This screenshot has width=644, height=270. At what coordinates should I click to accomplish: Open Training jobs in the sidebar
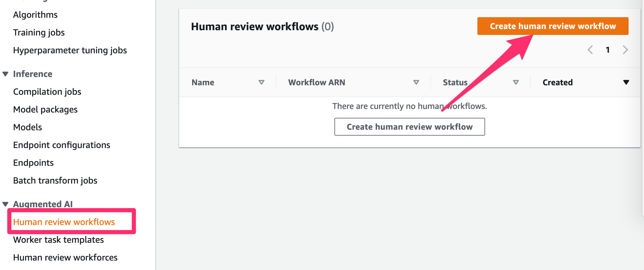pos(39,33)
